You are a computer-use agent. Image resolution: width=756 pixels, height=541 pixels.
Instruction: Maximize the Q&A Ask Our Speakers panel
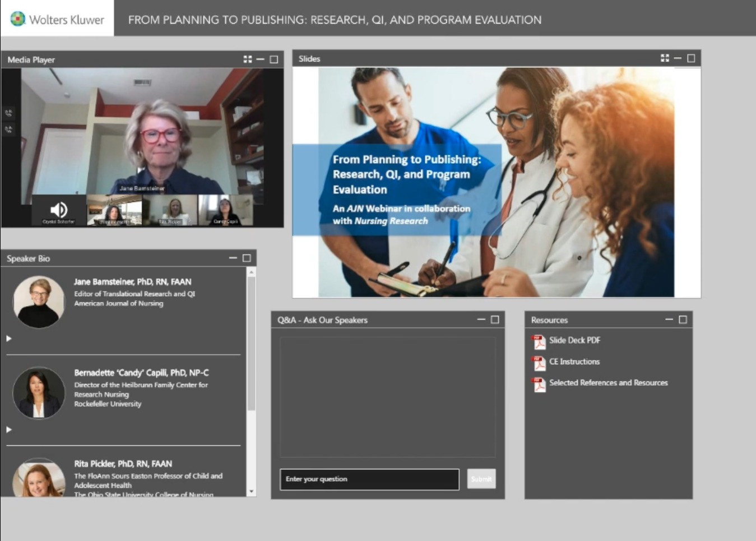point(495,320)
